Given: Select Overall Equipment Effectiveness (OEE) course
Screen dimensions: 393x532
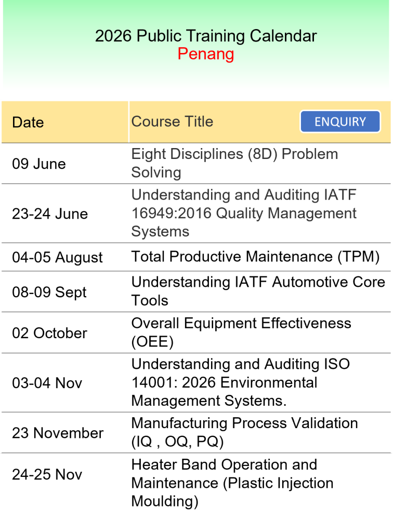Looking at the screenshot, I should [x=241, y=332].
